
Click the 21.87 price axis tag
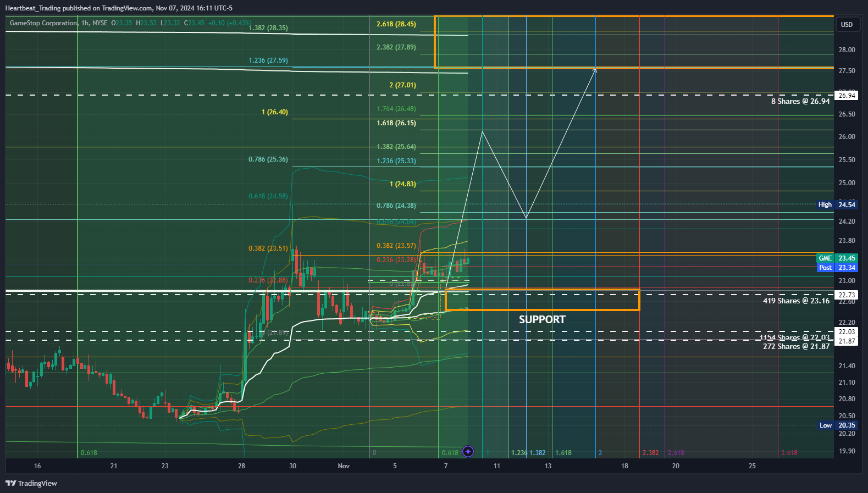coord(847,341)
